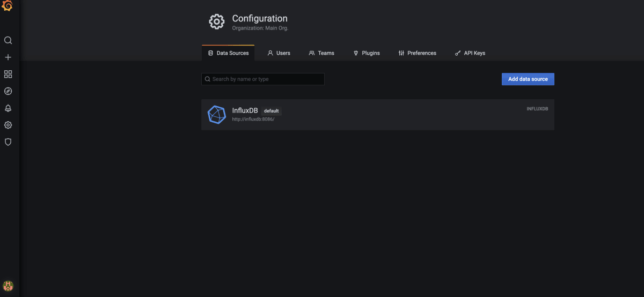Viewport: 644px width, 297px height.
Task: Open the search icon in sidebar
Action: (8, 40)
